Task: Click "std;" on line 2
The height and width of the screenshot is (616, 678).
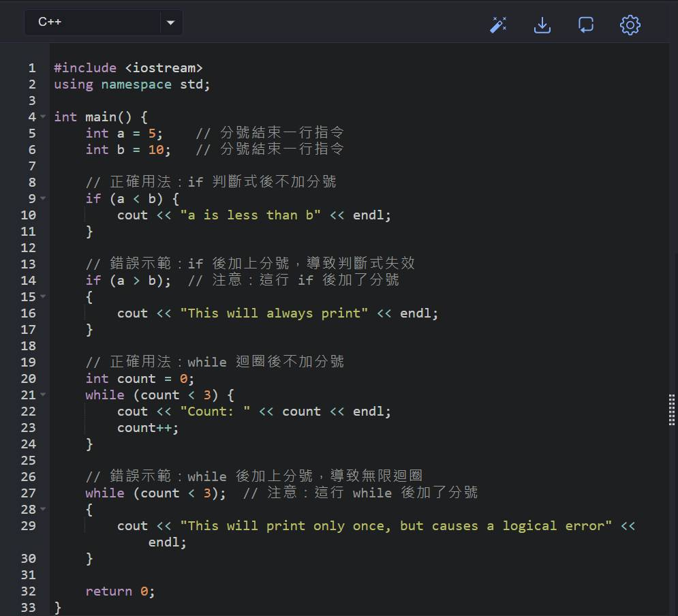Action: coord(195,84)
